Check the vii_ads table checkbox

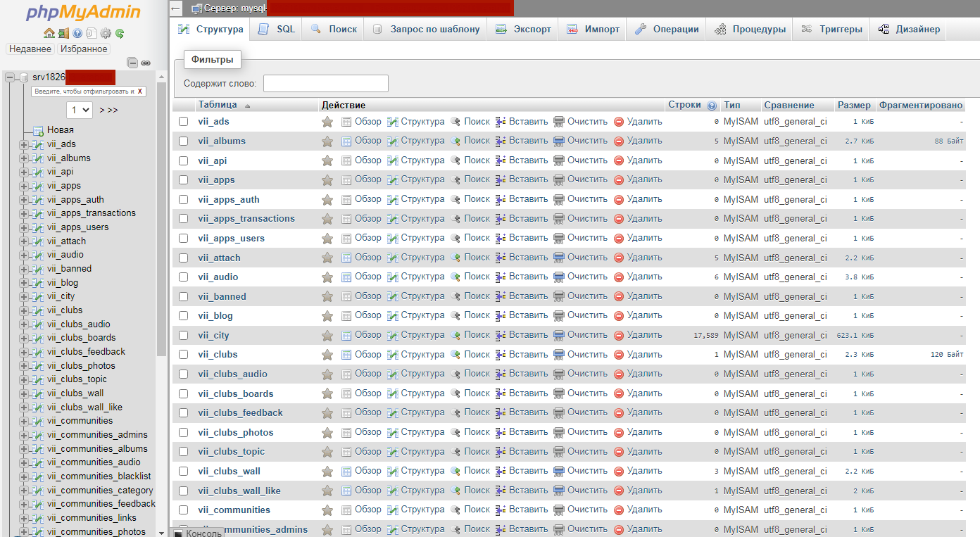(x=184, y=122)
